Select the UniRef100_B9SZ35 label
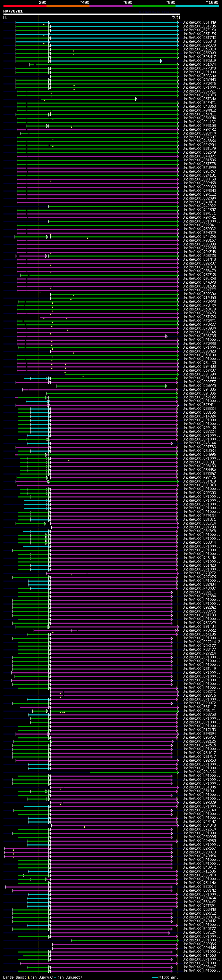This screenshot has height=980, width=222. (199, 336)
